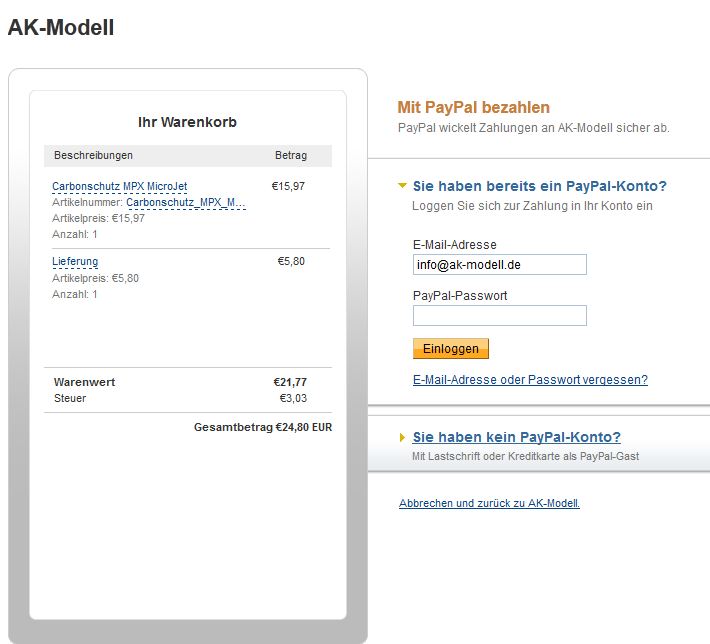The width and height of the screenshot is (710, 644).
Task: Collapse arrow beside 'Sie haben bereits ein PayPal-Konto?'
Action: pos(402,186)
